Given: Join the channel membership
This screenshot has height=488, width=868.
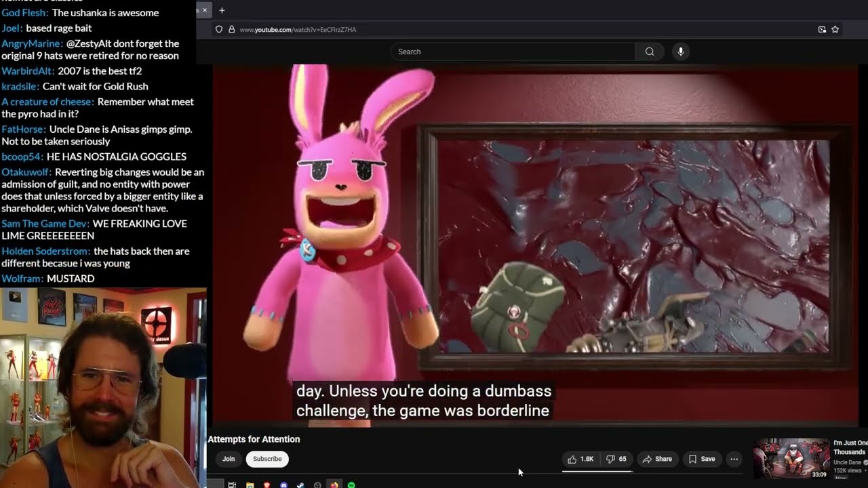Looking at the screenshot, I should [x=229, y=459].
